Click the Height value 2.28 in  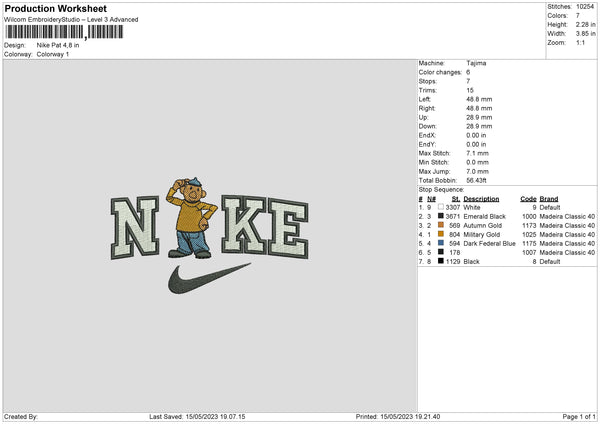tap(585, 24)
